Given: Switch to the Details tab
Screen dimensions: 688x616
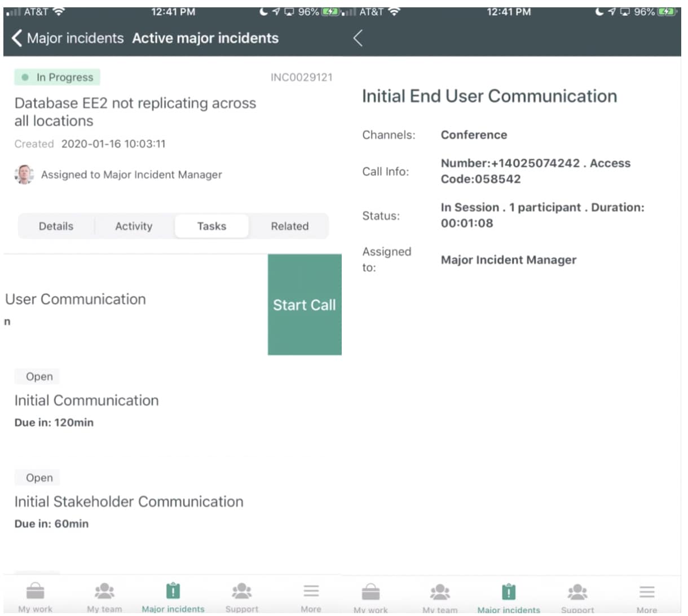Looking at the screenshot, I should [x=56, y=226].
